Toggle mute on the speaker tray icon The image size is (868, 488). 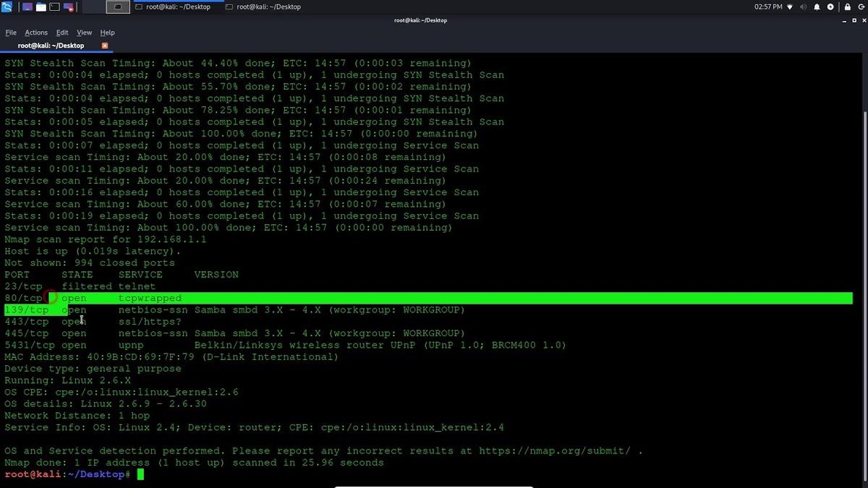click(x=804, y=7)
